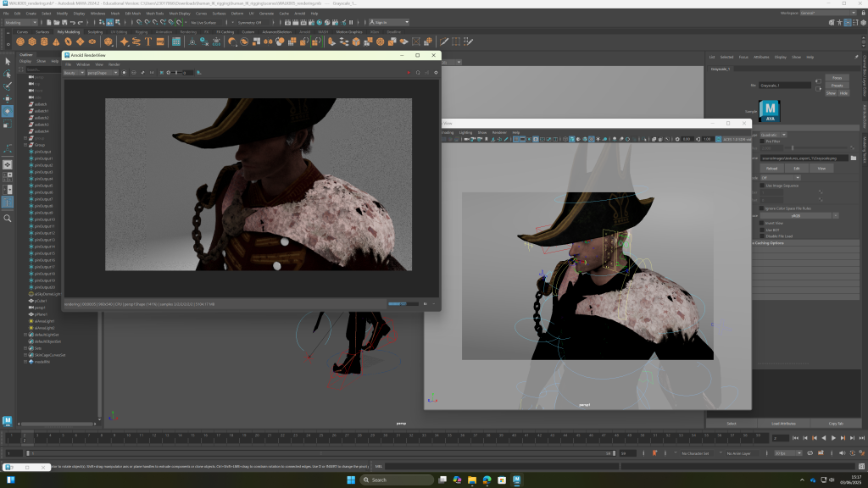868x488 pixels.
Task: Click the Presets button in Attribute Editor
Action: coord(837,86)
